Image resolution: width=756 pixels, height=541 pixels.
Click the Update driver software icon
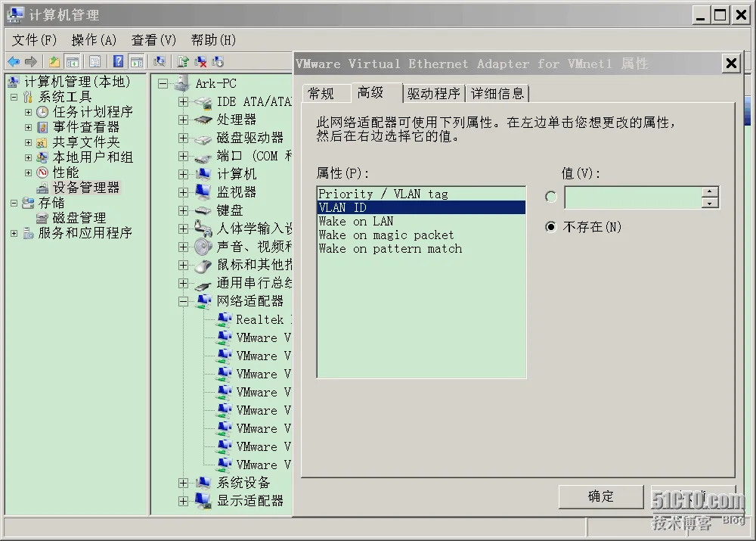coord(182,62)
